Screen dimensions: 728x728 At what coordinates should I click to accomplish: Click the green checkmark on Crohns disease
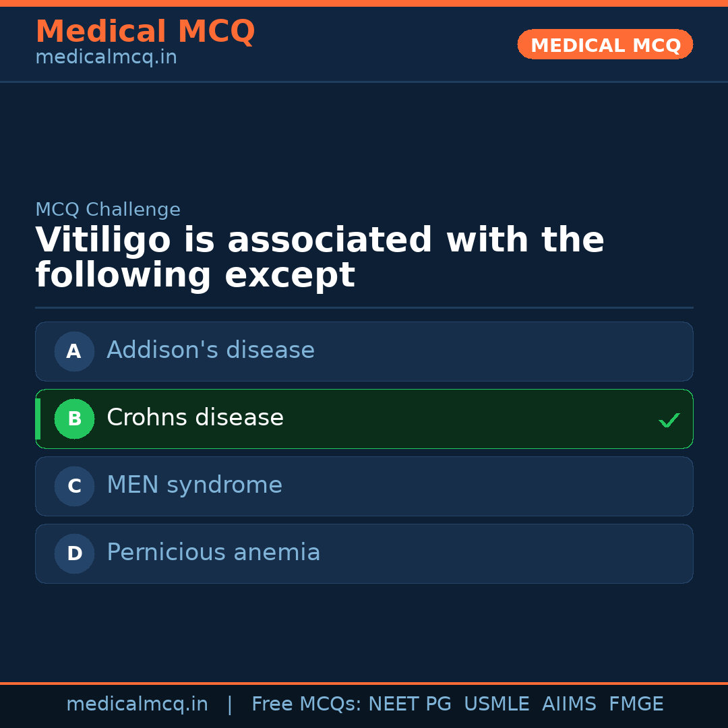coord(669,420)
